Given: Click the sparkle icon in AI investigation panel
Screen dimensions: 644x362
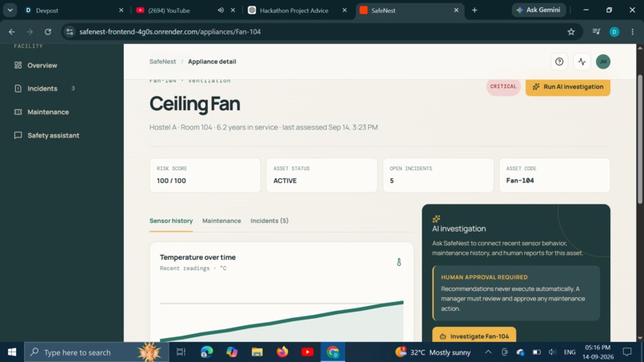Looking at the screenshot, I should coord(436,219).
